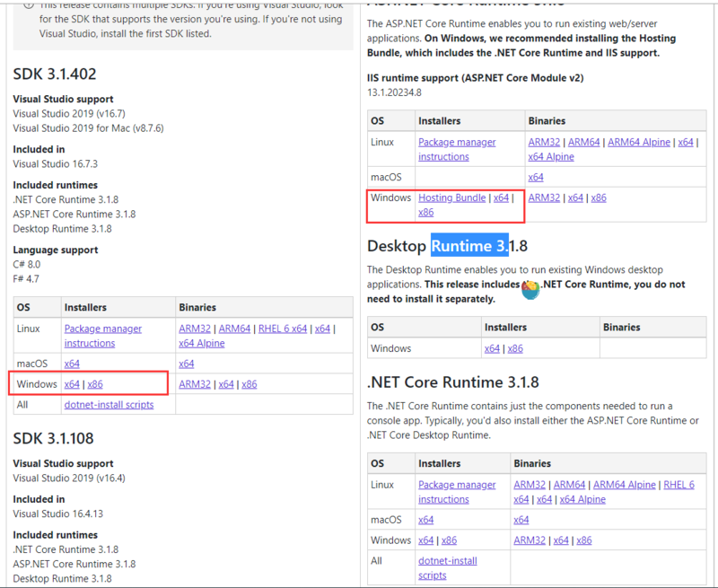This screenshot has width=718, height=588.
Task: Download SDK 3.1.402 macOS x64 installer
Action: pyautogui.click(x=72, y=364)
